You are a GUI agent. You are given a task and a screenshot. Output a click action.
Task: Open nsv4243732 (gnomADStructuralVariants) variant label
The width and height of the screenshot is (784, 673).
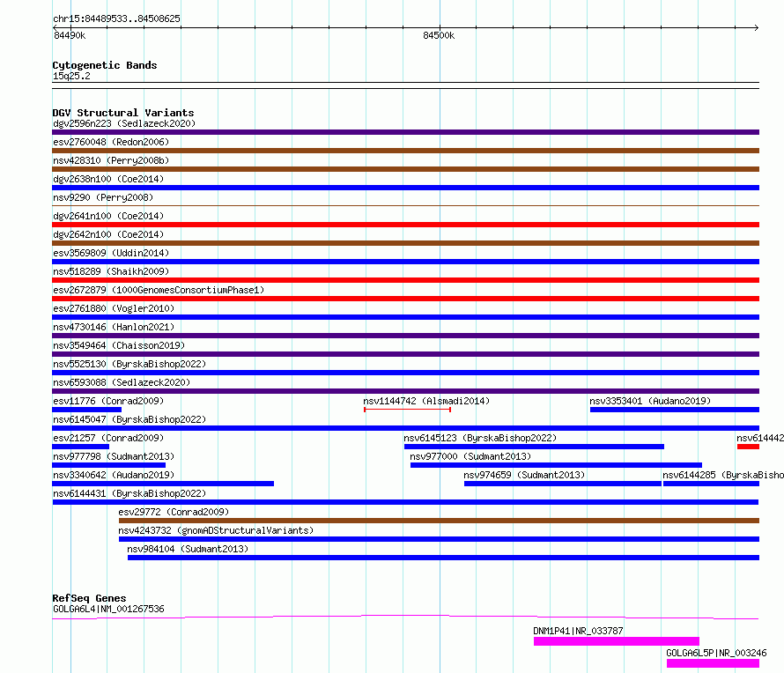(x=216, y=530)
